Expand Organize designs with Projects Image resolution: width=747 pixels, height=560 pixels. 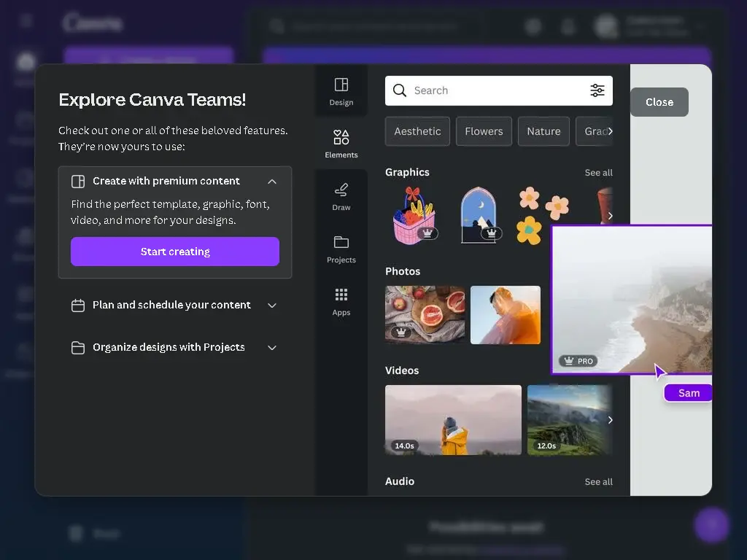(272, 348)
